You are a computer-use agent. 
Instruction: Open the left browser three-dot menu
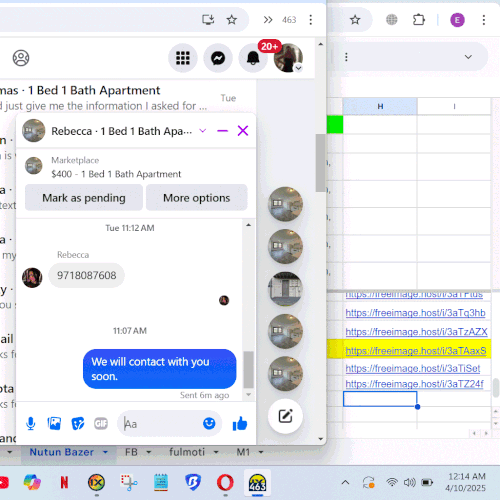pyautogui.click(x=311, y=20)
